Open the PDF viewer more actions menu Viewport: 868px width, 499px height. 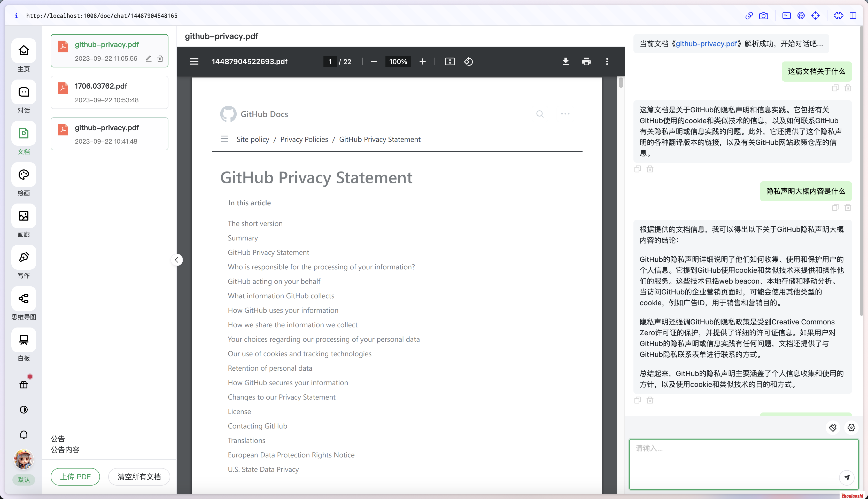(607, 62)
